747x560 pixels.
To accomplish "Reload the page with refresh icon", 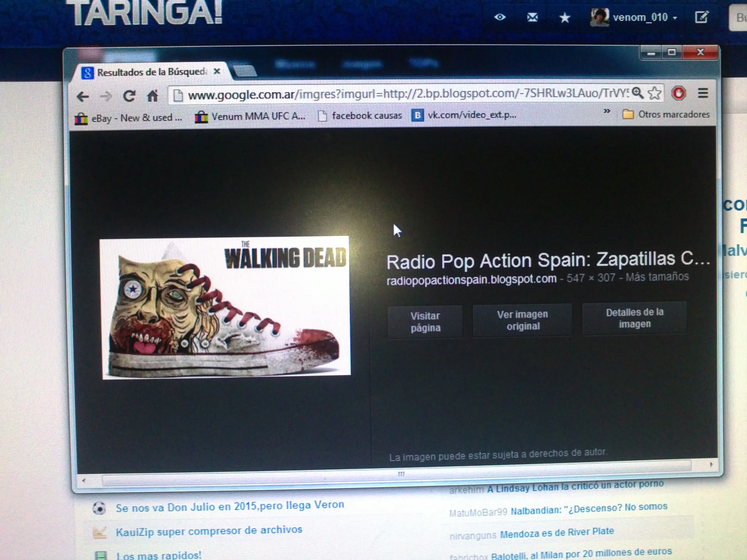I will [x=129, y=96].
